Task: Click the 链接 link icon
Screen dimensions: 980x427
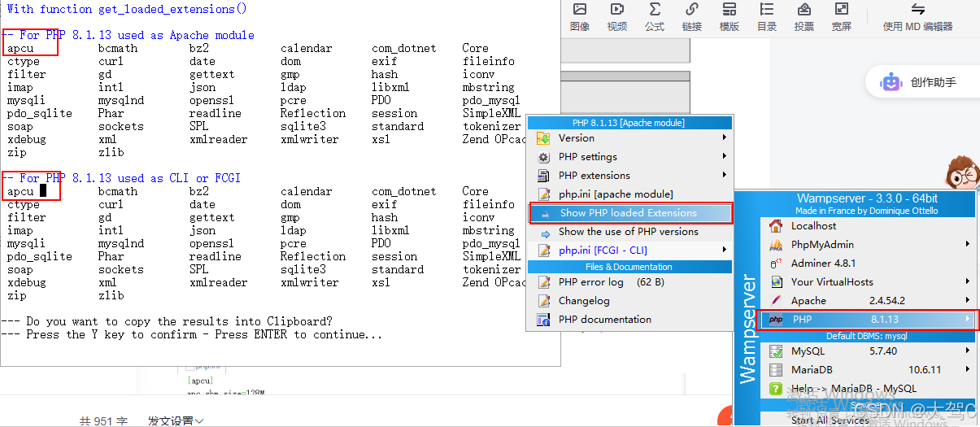Action: tap(692, 10)
